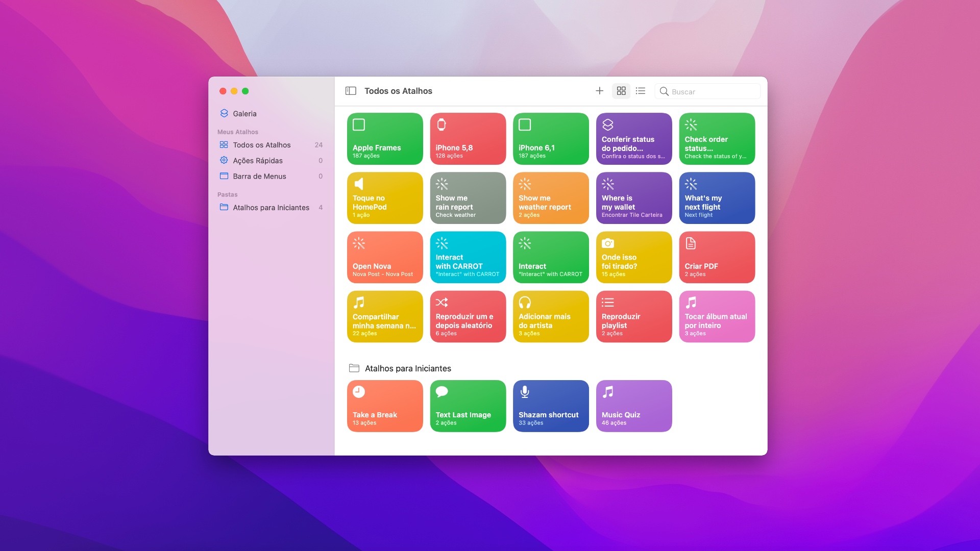Open the Text Last Image shortcut

click(468, 406)
